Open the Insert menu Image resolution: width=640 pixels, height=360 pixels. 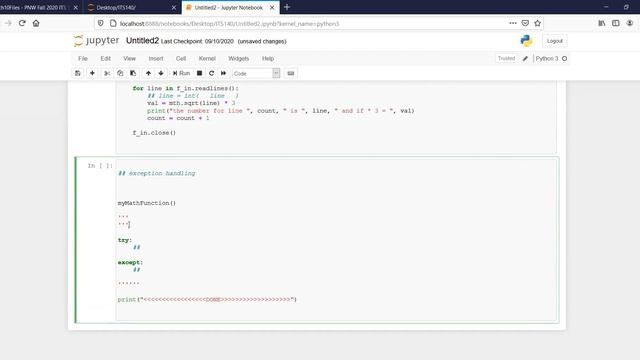pyautogui.click(x=156, y=58)
